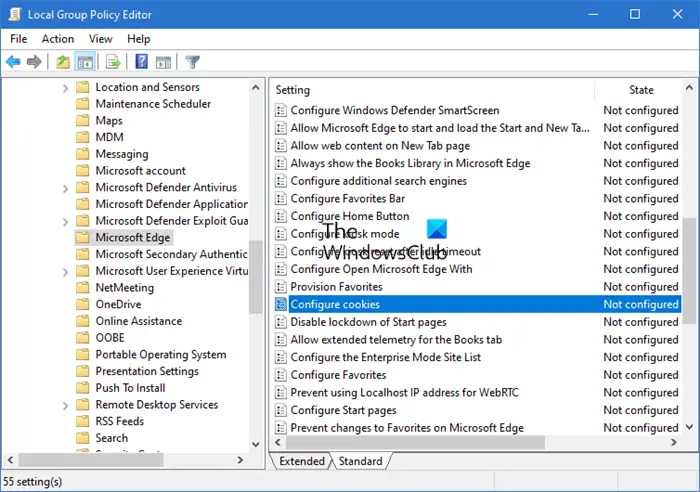The width and height of the screenshot is (700, 492).
Task: Click scroll-down arrow of settings list
Action: point(689,427)
